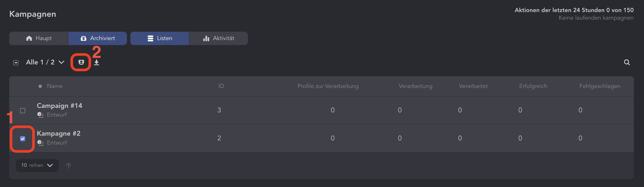Uncheck the Kampagne #2 checkbox
The width and height of the screenshot is (644, 187).
(x=23, y=139)
